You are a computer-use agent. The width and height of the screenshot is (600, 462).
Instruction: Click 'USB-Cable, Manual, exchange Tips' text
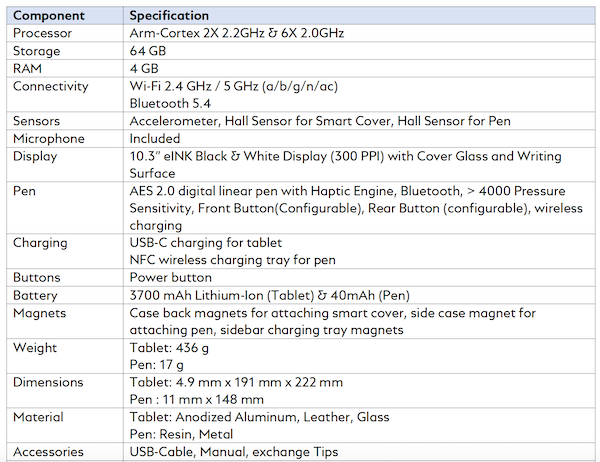click(234, 452)
